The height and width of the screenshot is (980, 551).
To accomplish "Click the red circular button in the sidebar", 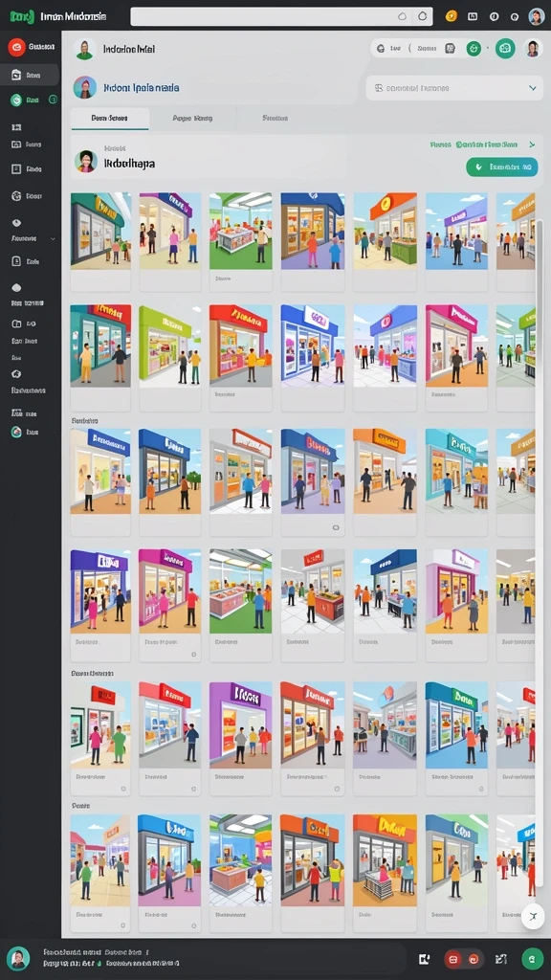I will point(17,46).
